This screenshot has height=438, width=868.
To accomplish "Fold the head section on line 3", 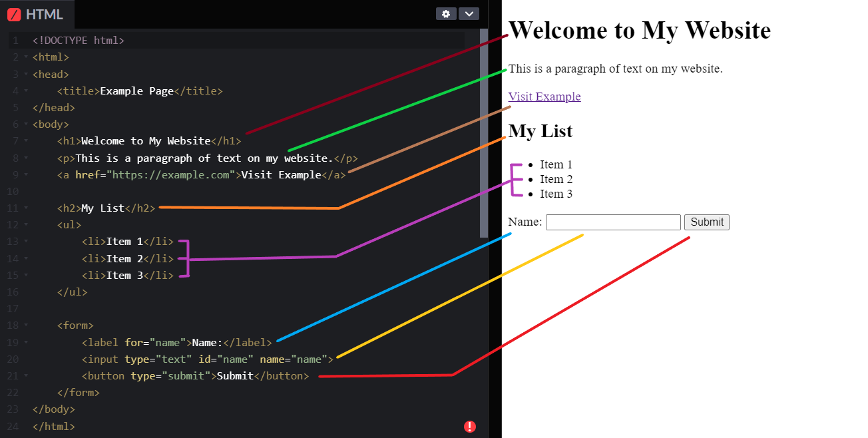I will [25, 74].
